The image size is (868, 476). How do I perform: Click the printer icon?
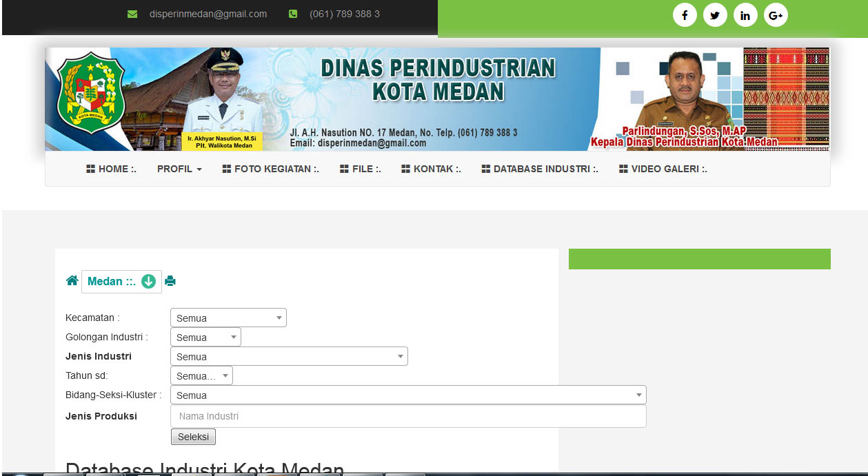(x=170, y=281)
